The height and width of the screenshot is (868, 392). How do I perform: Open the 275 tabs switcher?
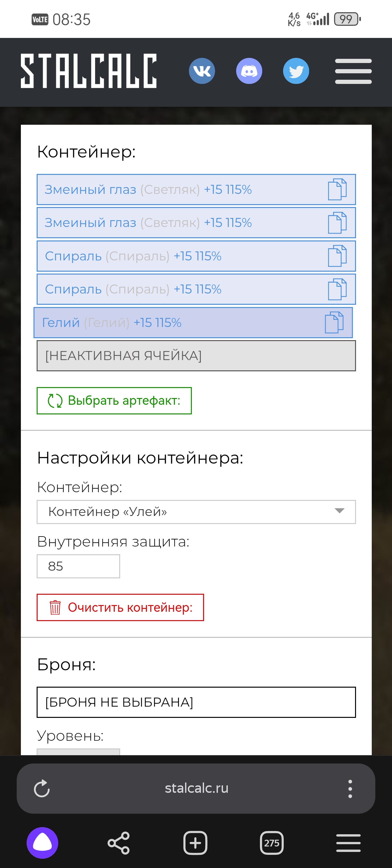pos(272,843)
